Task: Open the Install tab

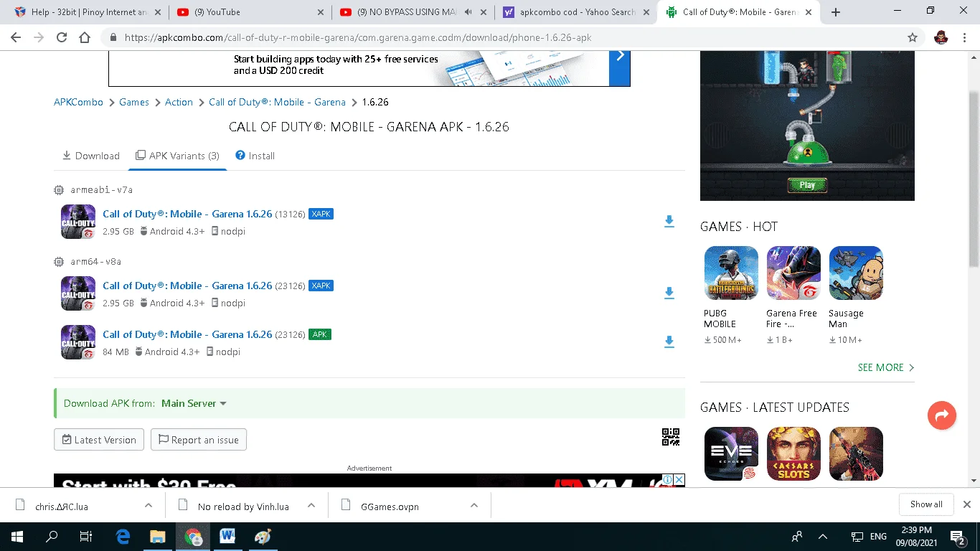Action: click(x=255, y=156)
